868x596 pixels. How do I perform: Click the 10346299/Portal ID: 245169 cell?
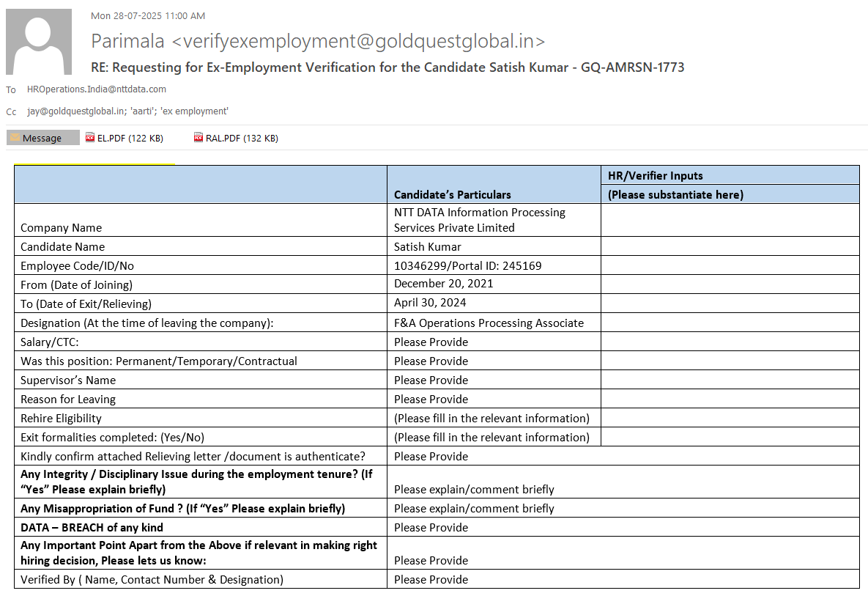(x=494, y=265)
